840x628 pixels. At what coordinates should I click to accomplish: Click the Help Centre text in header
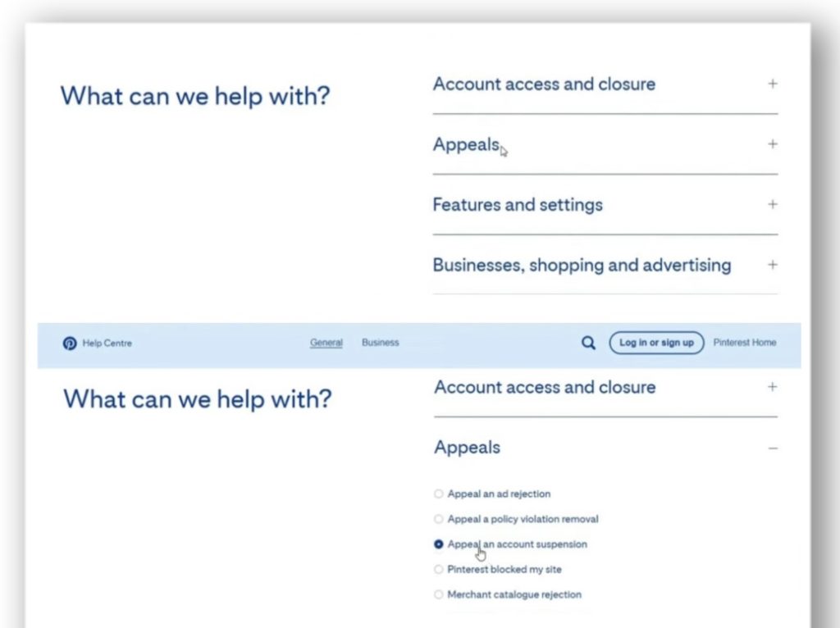pyautogui.click(x=107, y=344)
